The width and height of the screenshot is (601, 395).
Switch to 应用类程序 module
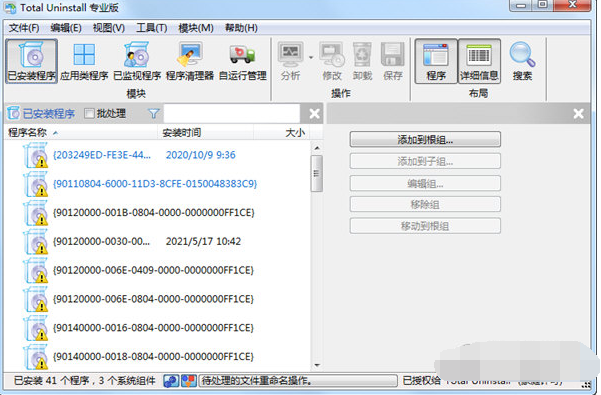point(84,61)
